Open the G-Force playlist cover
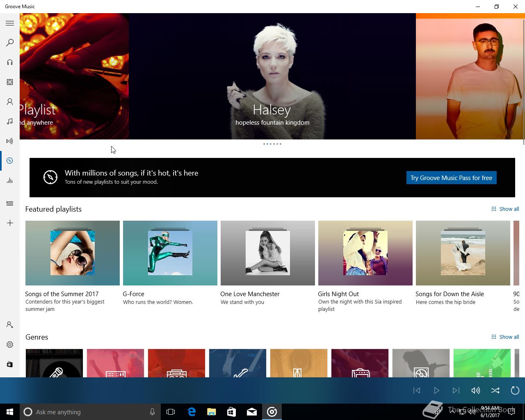 click(x=170, y=253)
